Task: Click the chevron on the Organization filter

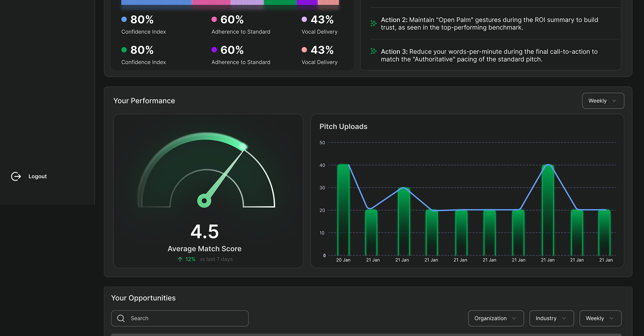Action: (513, 318)
